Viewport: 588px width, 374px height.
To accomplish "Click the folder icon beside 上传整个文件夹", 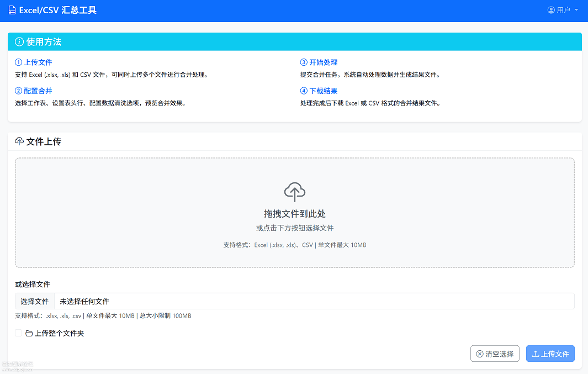I will (29, 333).
